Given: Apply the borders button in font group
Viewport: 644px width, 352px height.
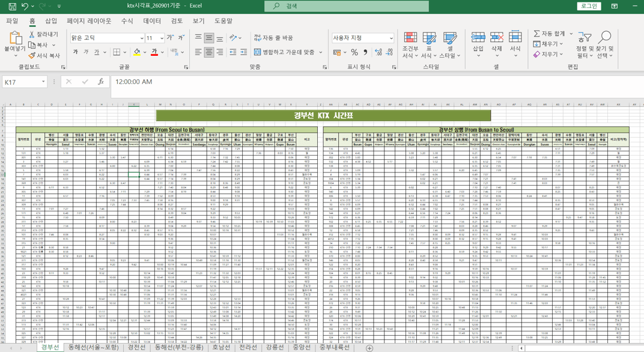Looking at the screenshot, I should (x=117, y=52).
